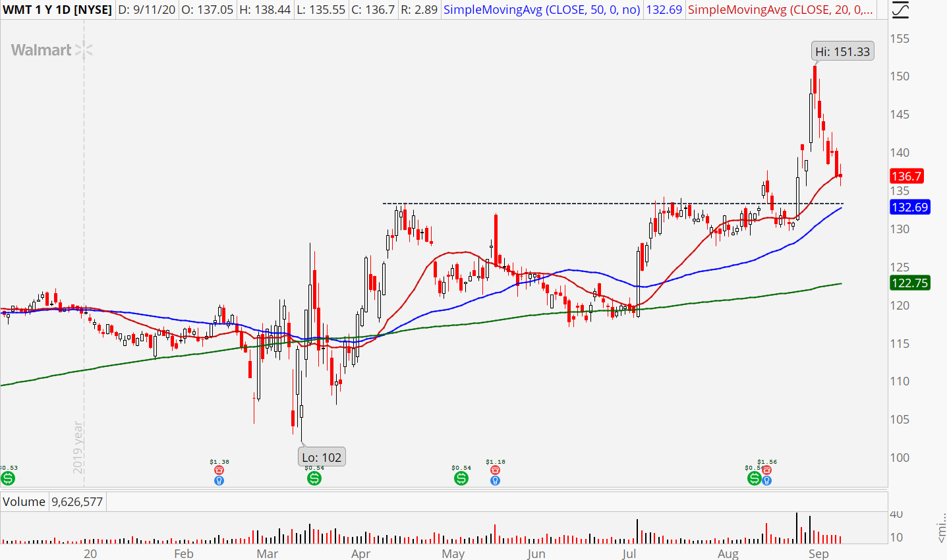The image size is (947, 560).
Task: Click the O: 137.05 open value
Action: [208, 10]
